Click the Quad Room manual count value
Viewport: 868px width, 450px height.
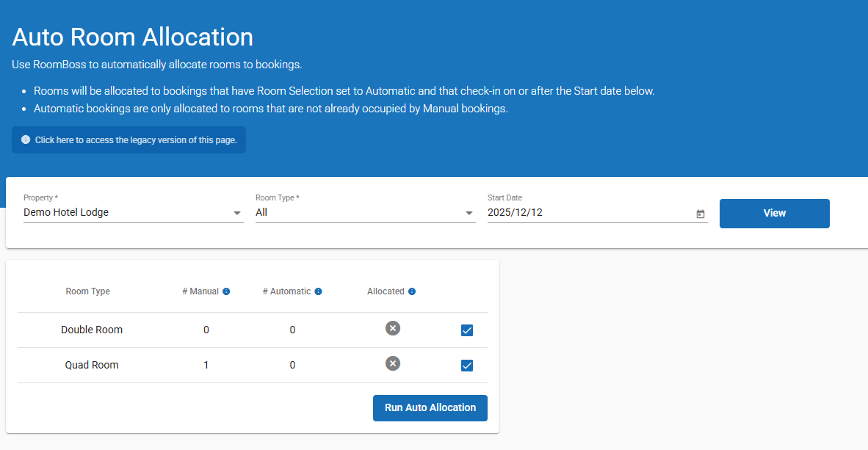(206, 365)
